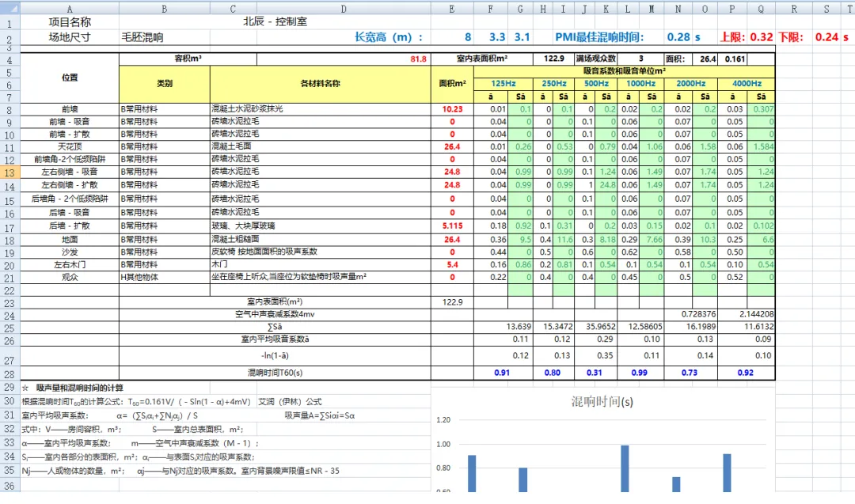The height and width of the screenshot is (504, 855).
Task: Click the cell '场地尺寸'
Action: tap(70, 37)
